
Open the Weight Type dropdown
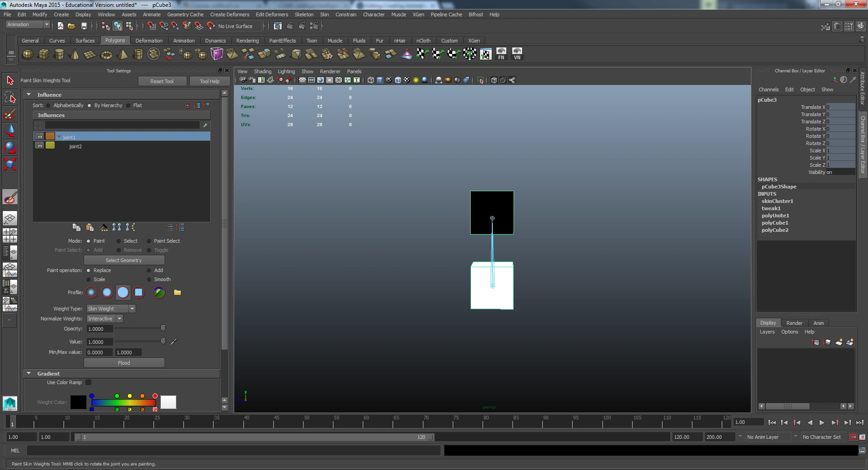click(111, 309)
